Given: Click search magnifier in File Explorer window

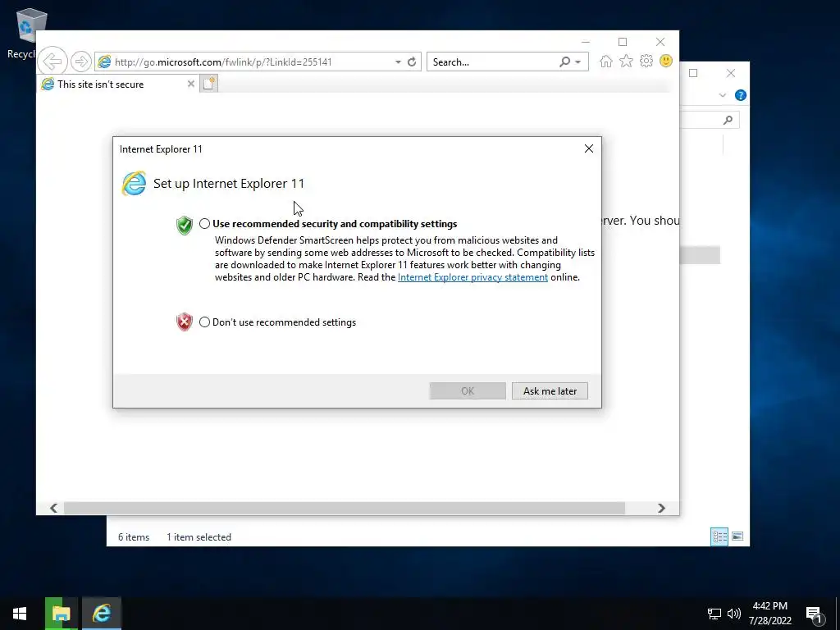Looking at the screenshot, I should 728,120.
